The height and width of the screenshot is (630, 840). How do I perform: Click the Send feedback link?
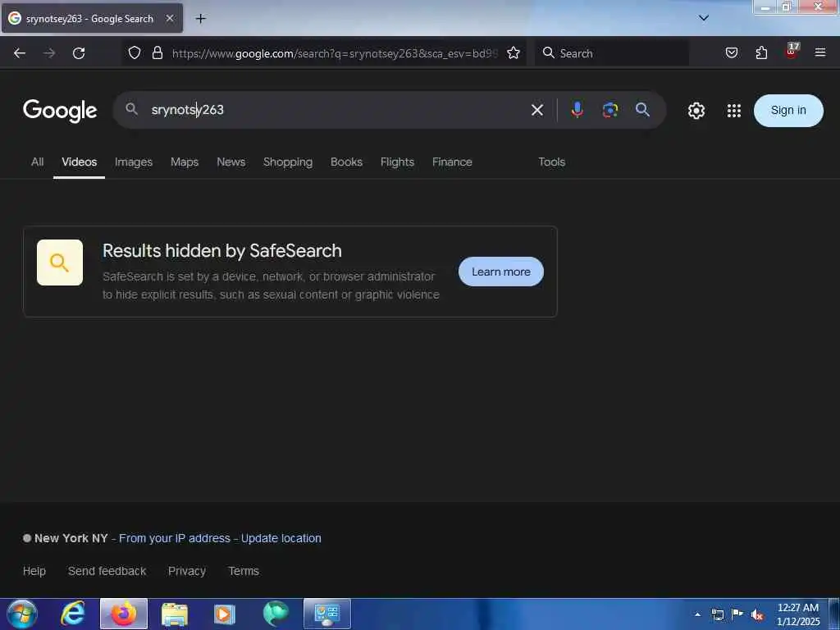pyautogui.click(x=107, y=571)
